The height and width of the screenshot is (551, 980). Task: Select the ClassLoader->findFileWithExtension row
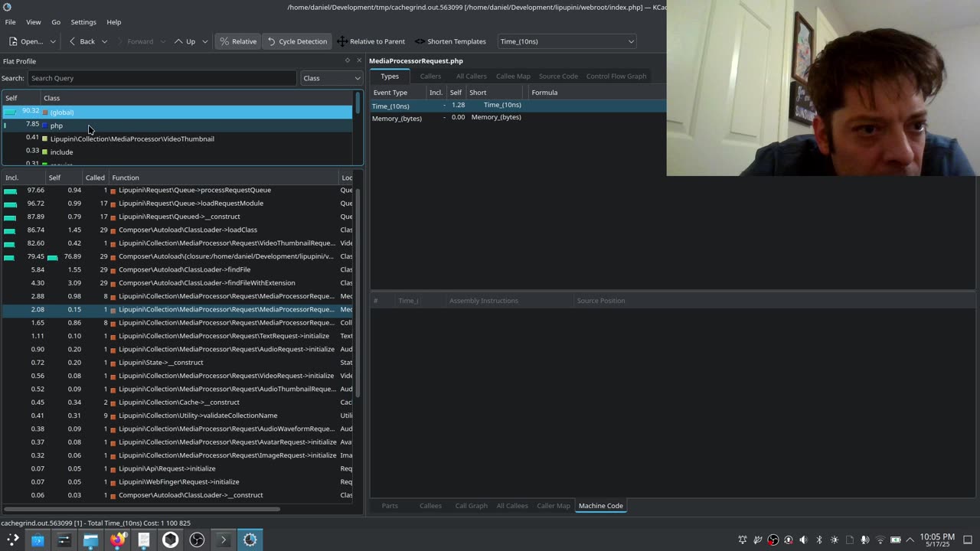tap(178, 283)
